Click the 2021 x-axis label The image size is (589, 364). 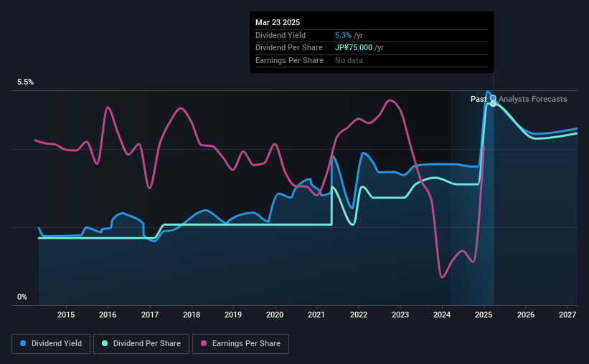tap(316, 315)
